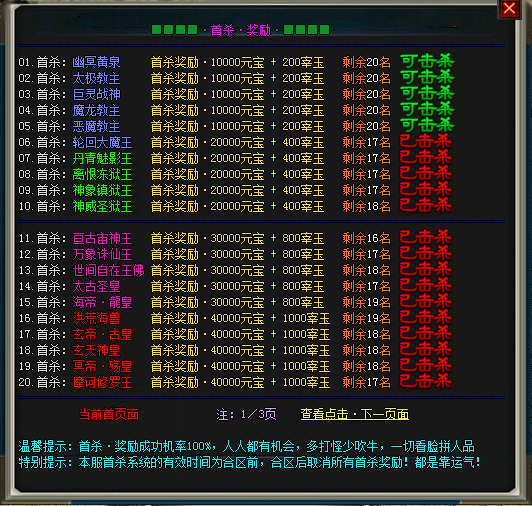
Task: Select boss name 冥帝·殇皇
Action: click(x=102, y=366)
